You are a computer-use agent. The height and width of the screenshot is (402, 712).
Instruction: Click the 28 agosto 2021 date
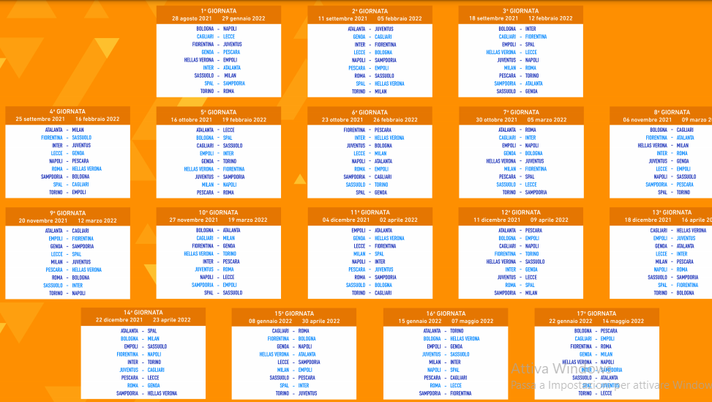pyautogui.click(x=191, y=19)
